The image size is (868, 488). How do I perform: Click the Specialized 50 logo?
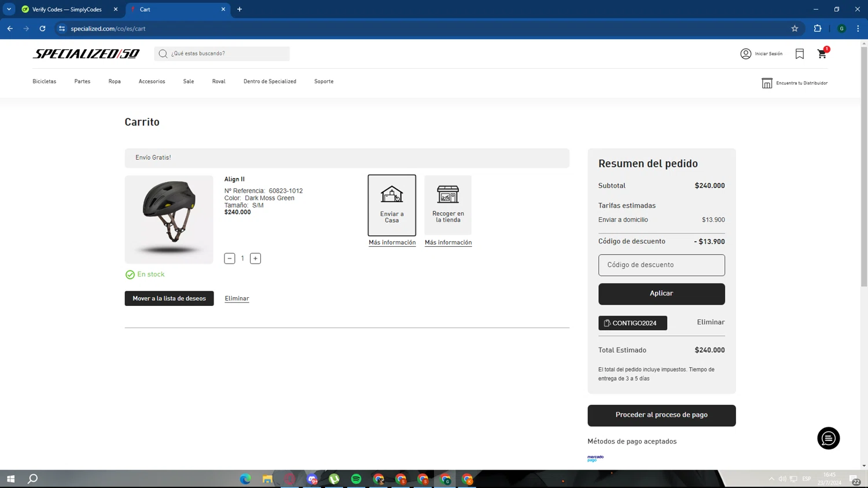pos(86,54)
